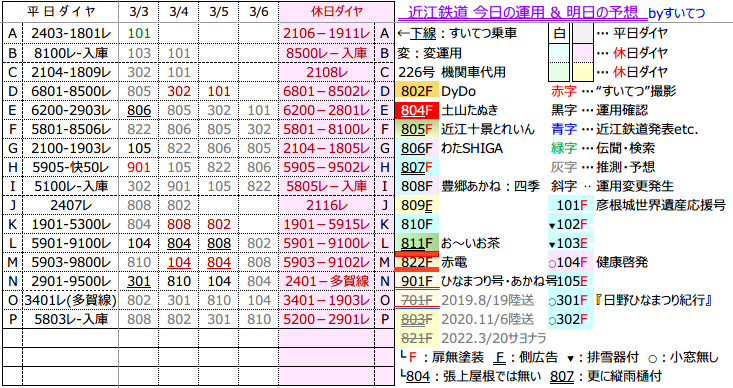Select holiday cell 2106-1911レ

(x=327, y=33)
